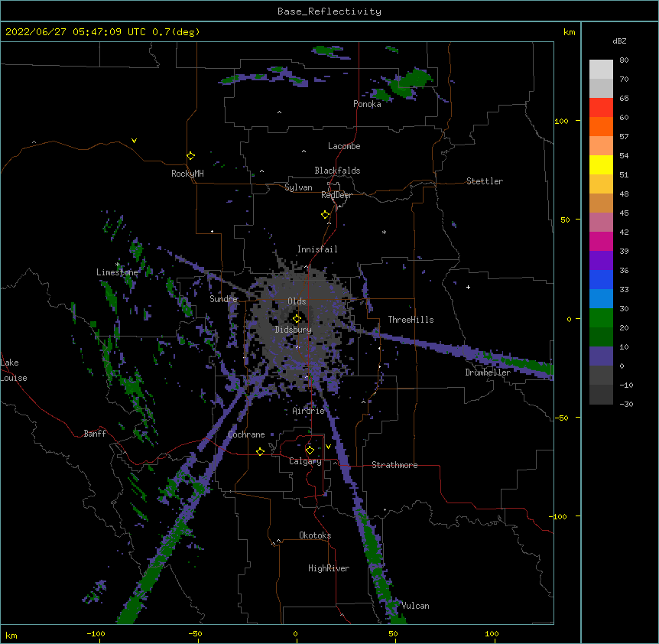Click the HighRiver town label
Screen dimensions: 659x644
coord(329,568)
